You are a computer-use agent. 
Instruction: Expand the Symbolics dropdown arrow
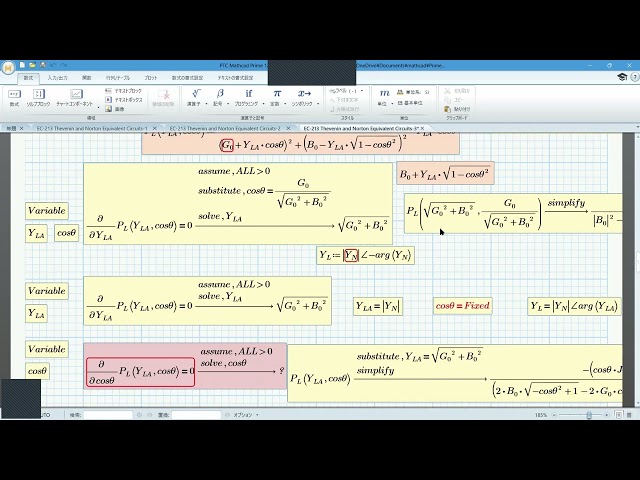click(318, 104)
